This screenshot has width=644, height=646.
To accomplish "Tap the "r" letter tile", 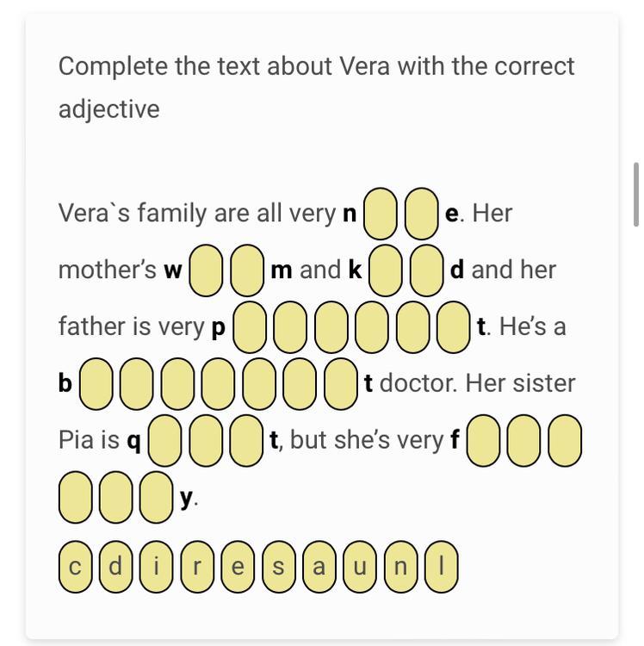I will 197,568.
